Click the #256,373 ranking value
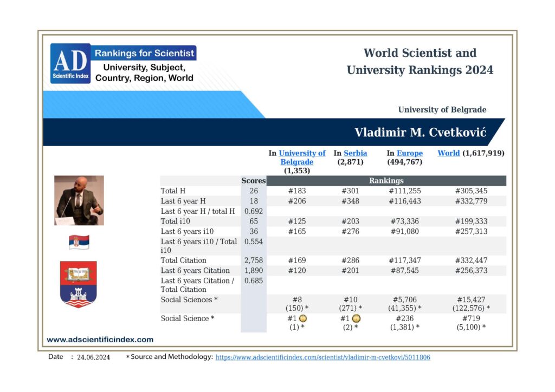Screen dimensions: 555x392 tap(471, 271)
